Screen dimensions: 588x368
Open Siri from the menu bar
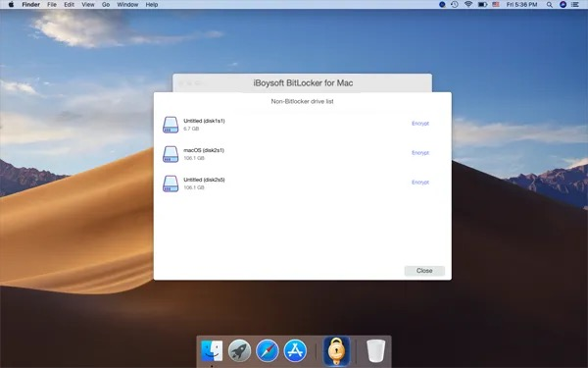point(563,5)
